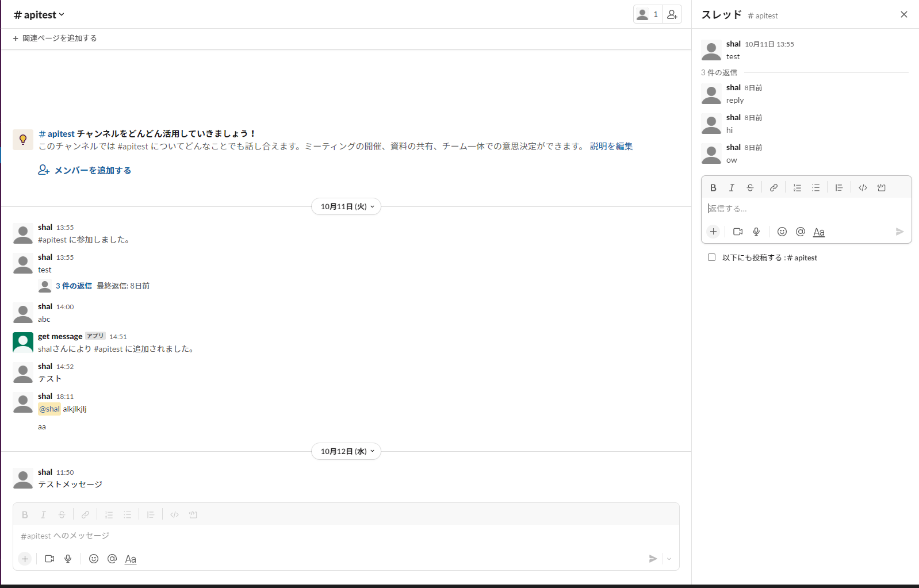Image resolution: width=919 pixels, height=588 pixels.
Task: Mention someone in thread reply
Action: (x=801, y=232)
